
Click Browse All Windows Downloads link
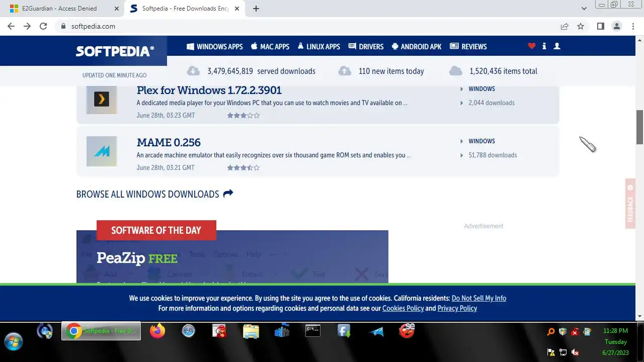point(154,194)
